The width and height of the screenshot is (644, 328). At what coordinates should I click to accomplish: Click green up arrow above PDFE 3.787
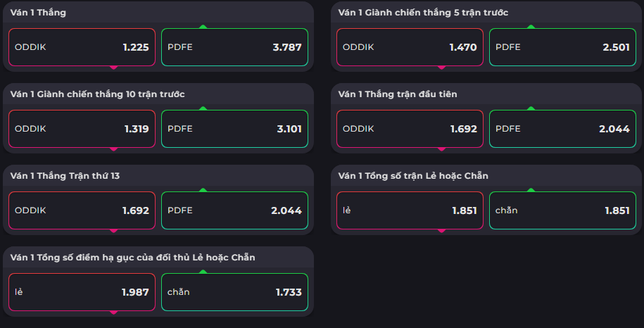tap(203, 27)
